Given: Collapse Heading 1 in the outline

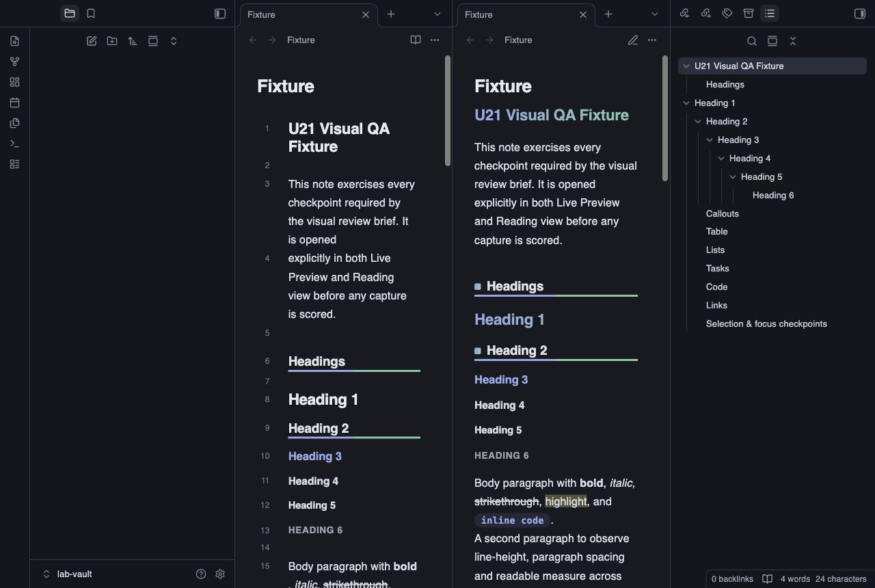Looking at the screenshot, I should 686,103.
